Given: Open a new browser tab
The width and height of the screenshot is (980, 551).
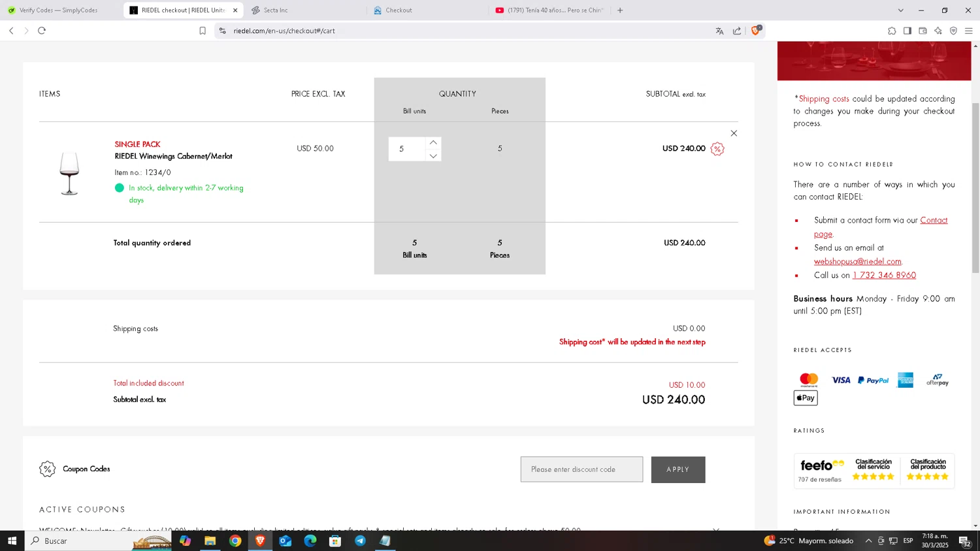Looking at the screenshot, I should click(x=620, y=10).
